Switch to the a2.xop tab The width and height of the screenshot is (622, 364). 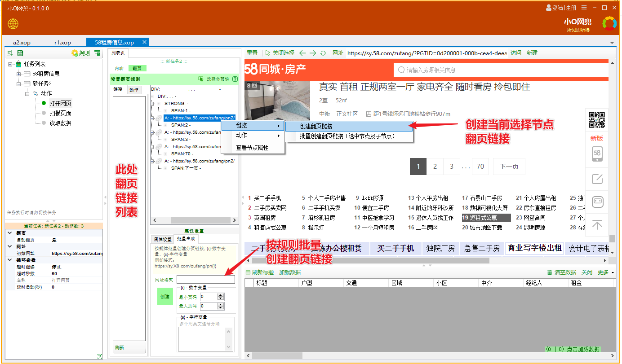coord(21,42)
